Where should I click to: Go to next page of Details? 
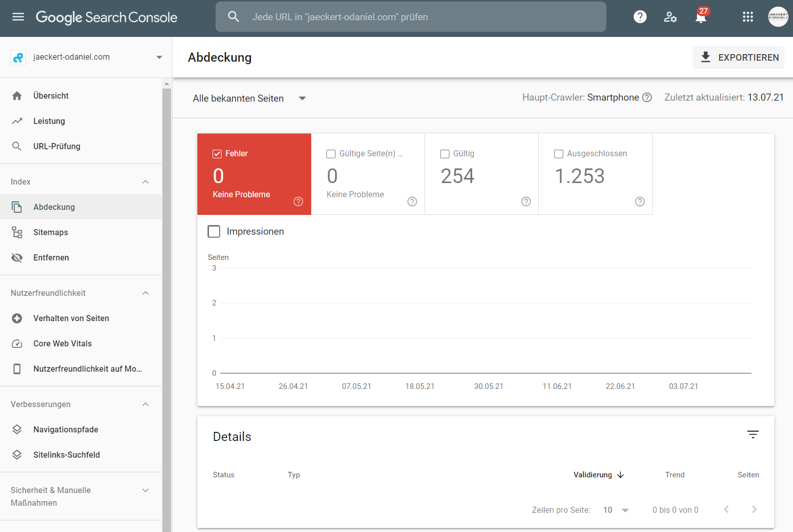pos(754,509)
